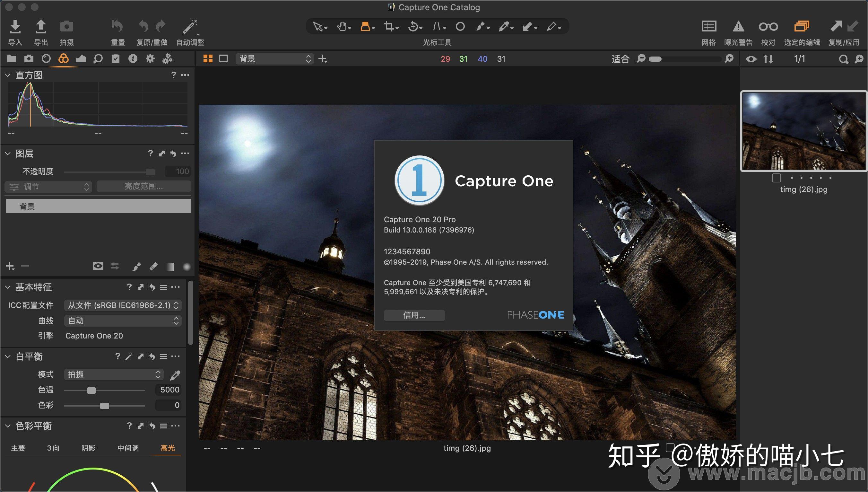Select the Rotate tool in the cursor toolbar
Image resolution: width=868 pixels, height=492 pixels.
click(x=413, y=26)
